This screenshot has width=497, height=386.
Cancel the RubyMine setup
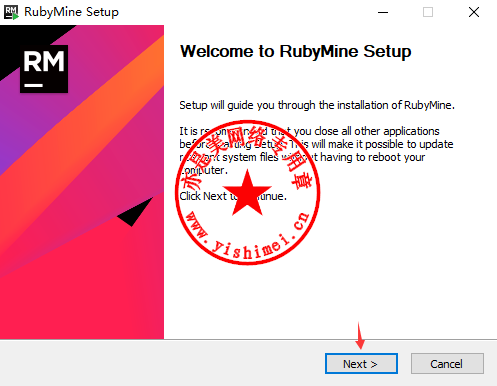point(447,364)
